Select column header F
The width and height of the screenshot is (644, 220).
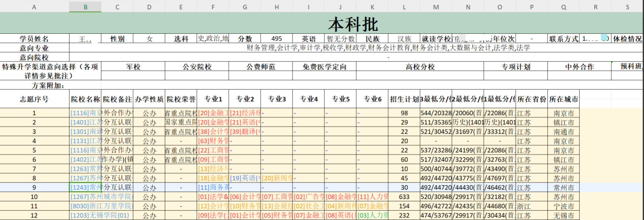coord(213,7)
